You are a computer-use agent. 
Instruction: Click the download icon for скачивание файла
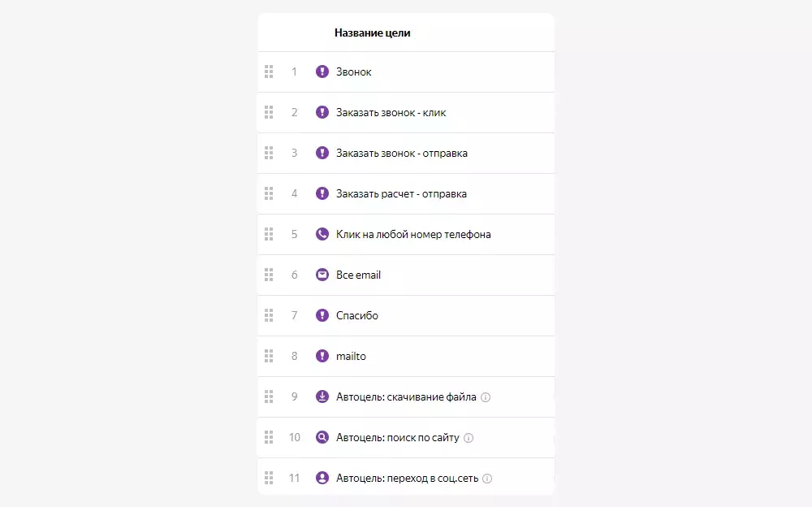322,396
